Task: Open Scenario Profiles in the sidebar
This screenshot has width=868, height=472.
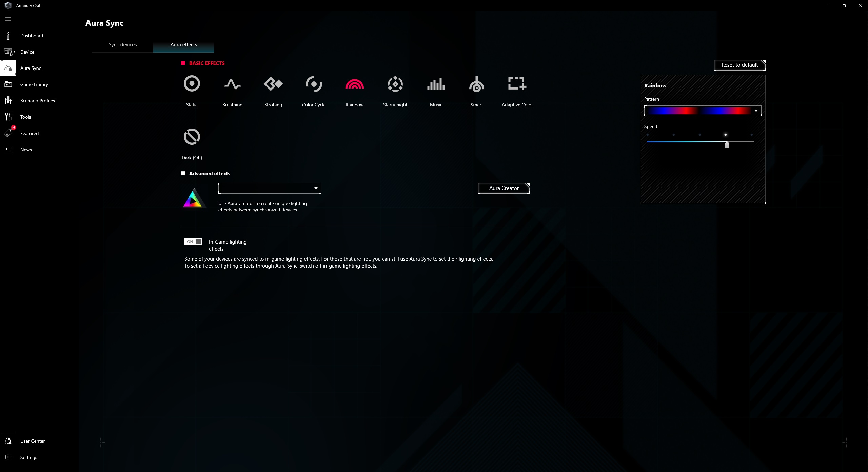Action: coord(37,101)
